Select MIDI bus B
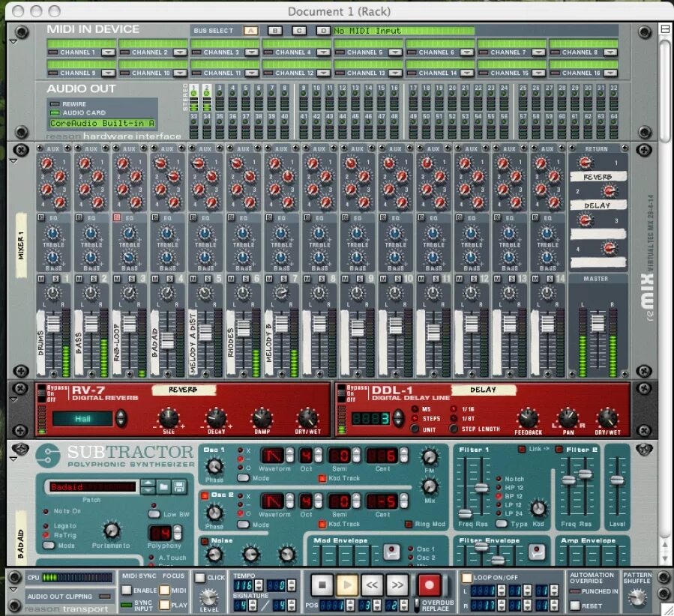The height and width of the screenshot is (616, 674). click(x=274, y=31)
